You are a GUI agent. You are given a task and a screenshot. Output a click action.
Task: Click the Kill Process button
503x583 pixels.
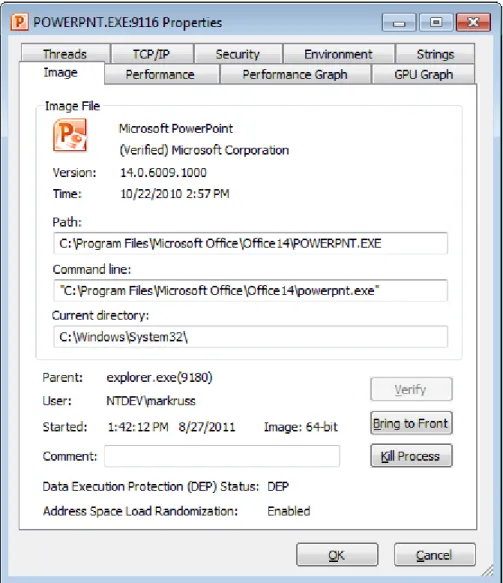pos(411,456)
